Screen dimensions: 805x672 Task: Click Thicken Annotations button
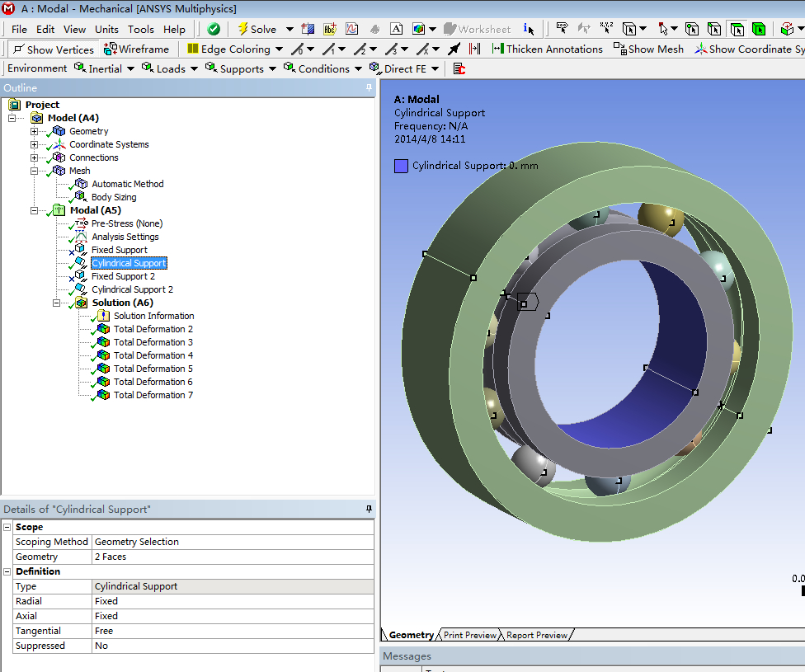(548, 49)
